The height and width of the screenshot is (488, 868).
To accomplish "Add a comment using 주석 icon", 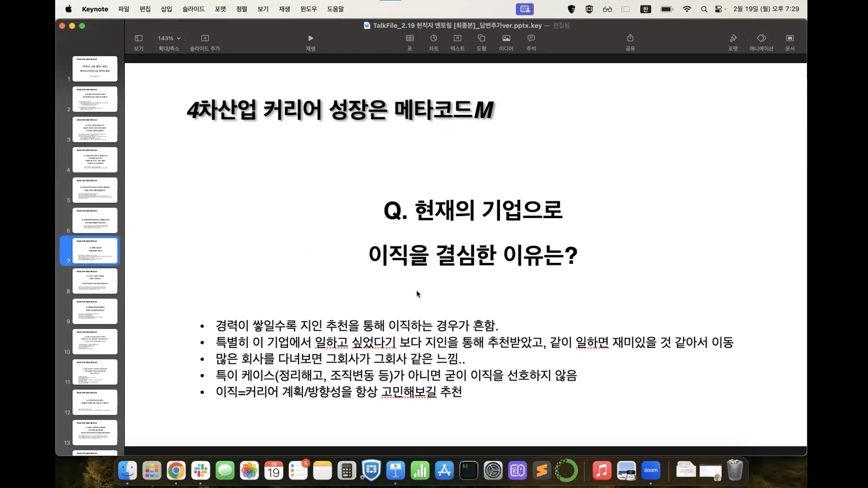I will click(x=531, y=38).
